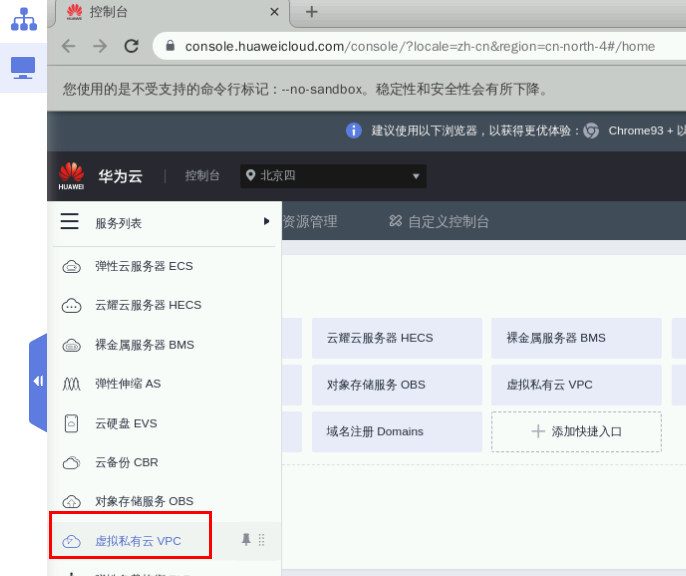Open the 北京四 region dropdown
This screenshot has height=576, width=686.
pos(333,176)
